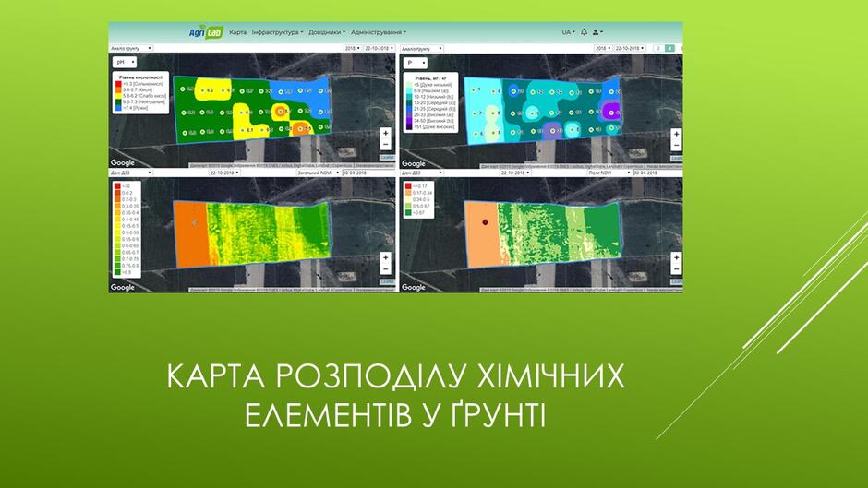Viewport: 868px width, 488px height.
Task: Open the Поле NDVI layer dropdown
Action: 609,173
